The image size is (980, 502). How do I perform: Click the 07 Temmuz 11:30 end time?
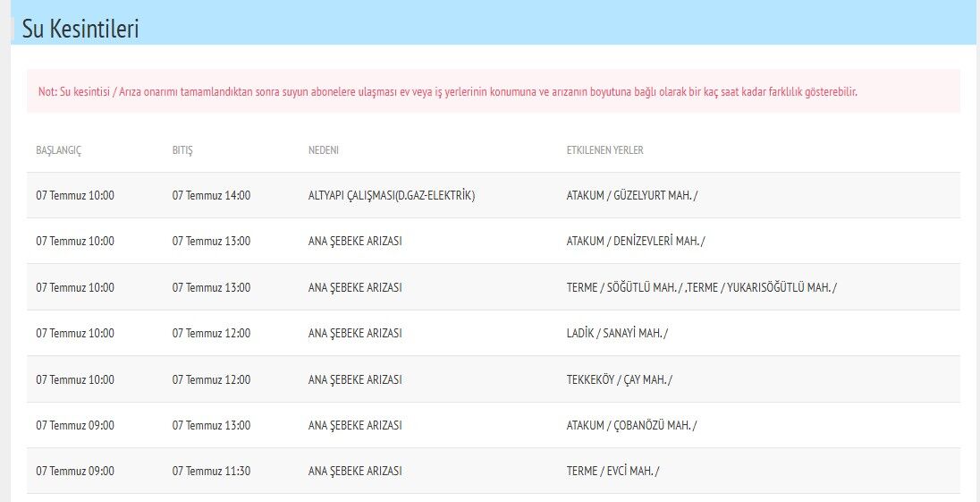pos(211,471)
